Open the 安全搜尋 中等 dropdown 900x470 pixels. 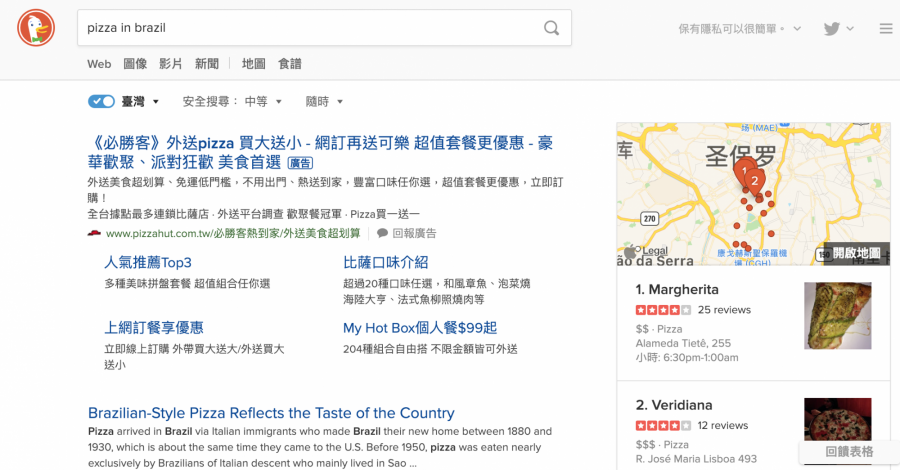pyautogui.click(x=232, y=102)
